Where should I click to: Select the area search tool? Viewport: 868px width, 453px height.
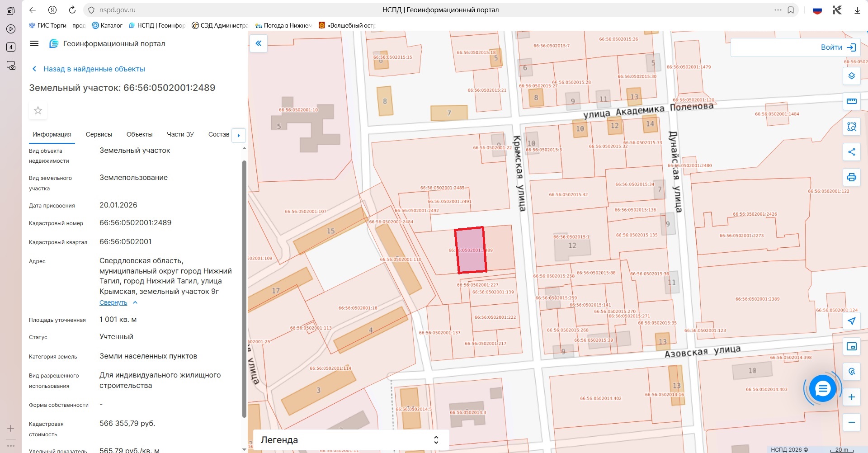point(851,127)
